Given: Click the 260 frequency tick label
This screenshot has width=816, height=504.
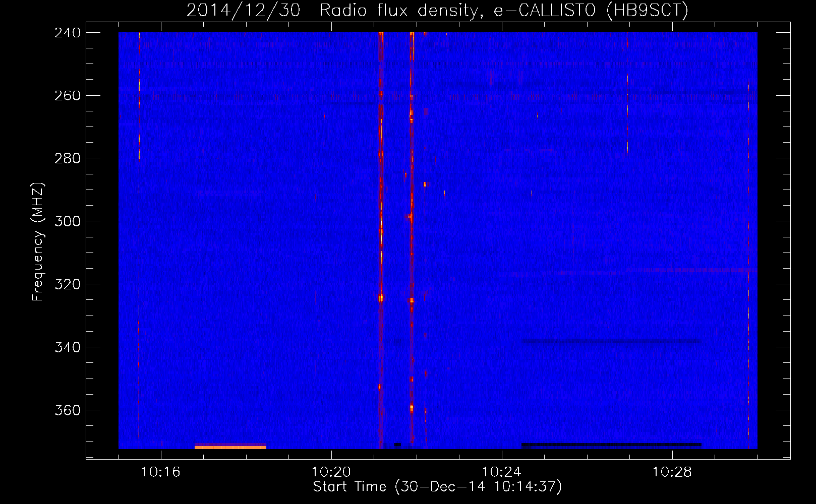Looking at the screenshot, I should tap(68, 96).
